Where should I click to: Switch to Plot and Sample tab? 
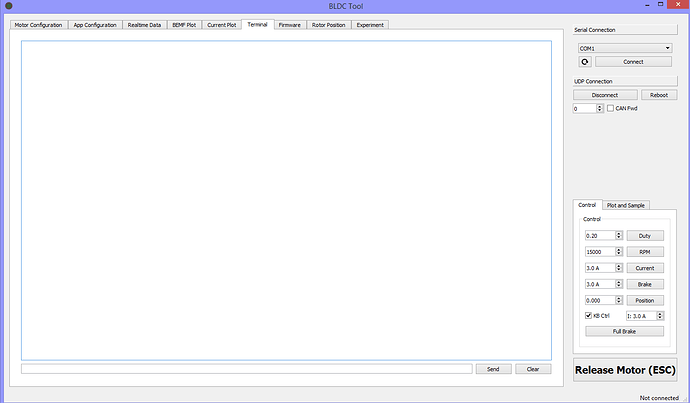(625, 205)
